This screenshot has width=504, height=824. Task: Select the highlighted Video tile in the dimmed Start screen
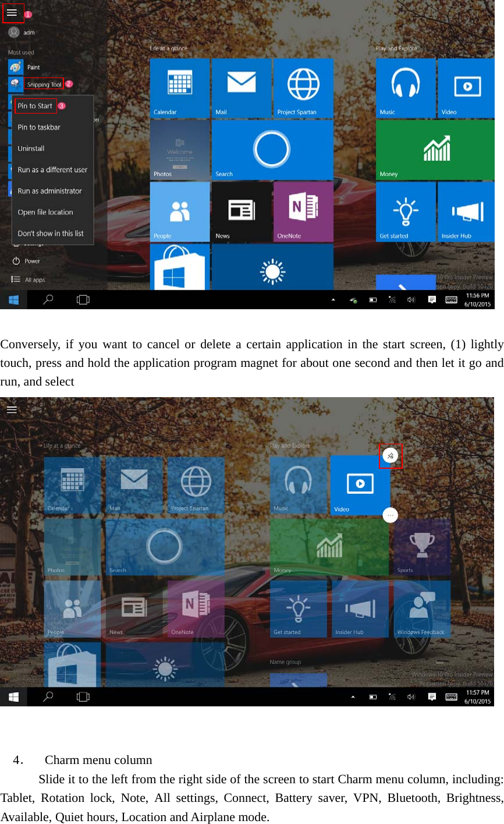tap(360, 485)
